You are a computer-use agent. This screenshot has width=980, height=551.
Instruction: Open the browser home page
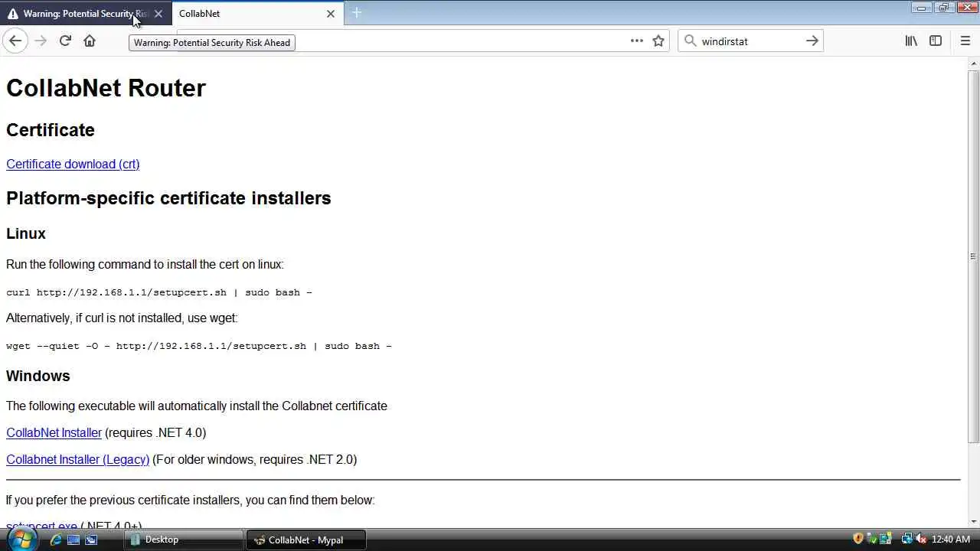pyautogui.click(x=90, y=41)
